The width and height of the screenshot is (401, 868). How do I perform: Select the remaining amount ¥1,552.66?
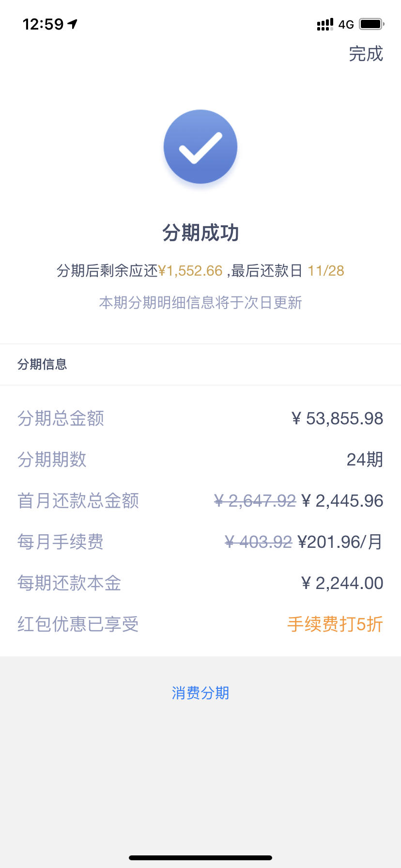tap(190, 271)
